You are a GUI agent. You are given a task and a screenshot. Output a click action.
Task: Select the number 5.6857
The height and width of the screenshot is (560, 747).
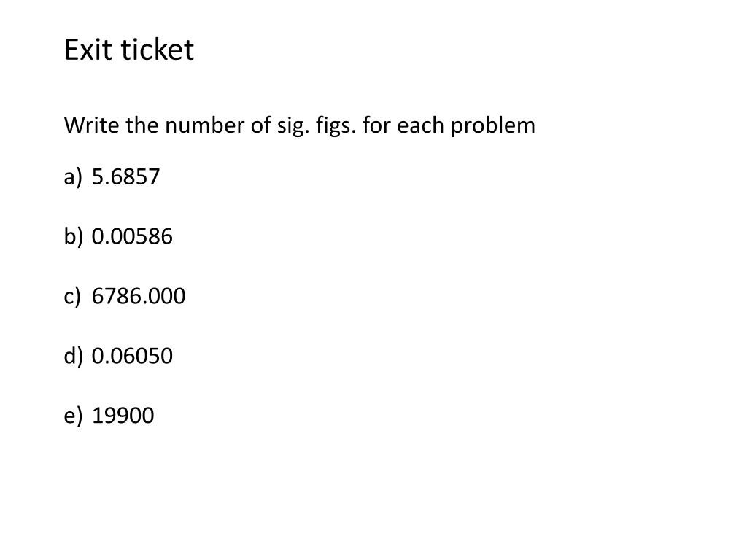point(125,177)
